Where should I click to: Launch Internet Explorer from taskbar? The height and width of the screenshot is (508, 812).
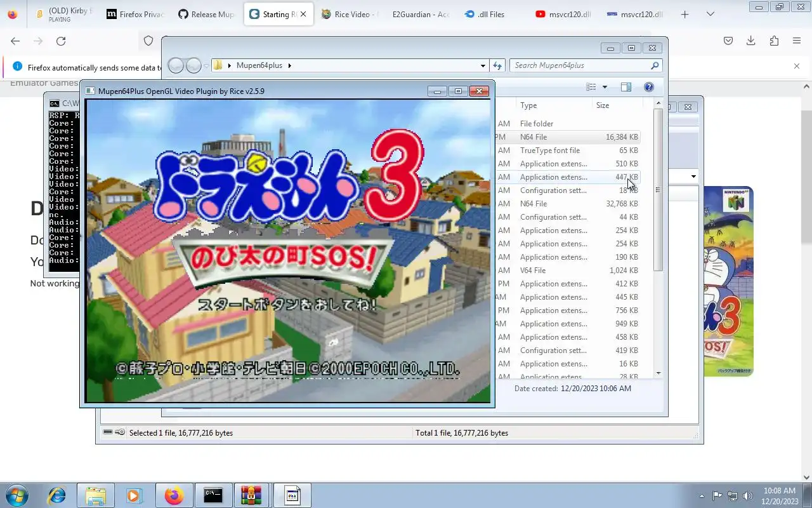click(x=57, y=495)
